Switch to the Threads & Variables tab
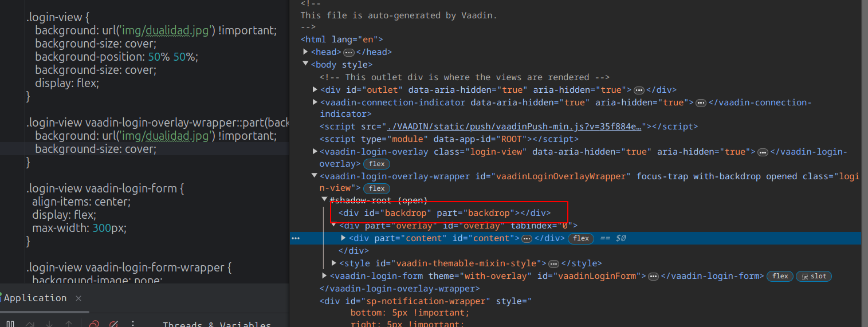The image size is (868, 327). [x=217, y=324]
